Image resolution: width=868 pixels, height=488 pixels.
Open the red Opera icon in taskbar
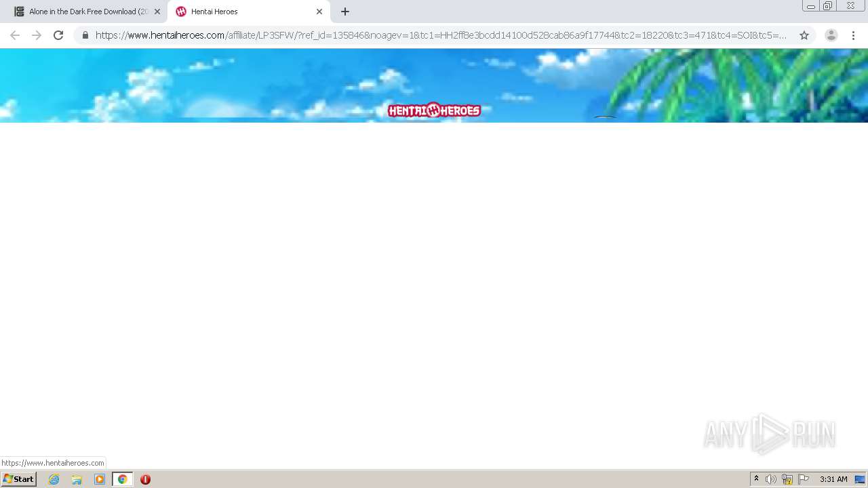(x=145, y=479)
